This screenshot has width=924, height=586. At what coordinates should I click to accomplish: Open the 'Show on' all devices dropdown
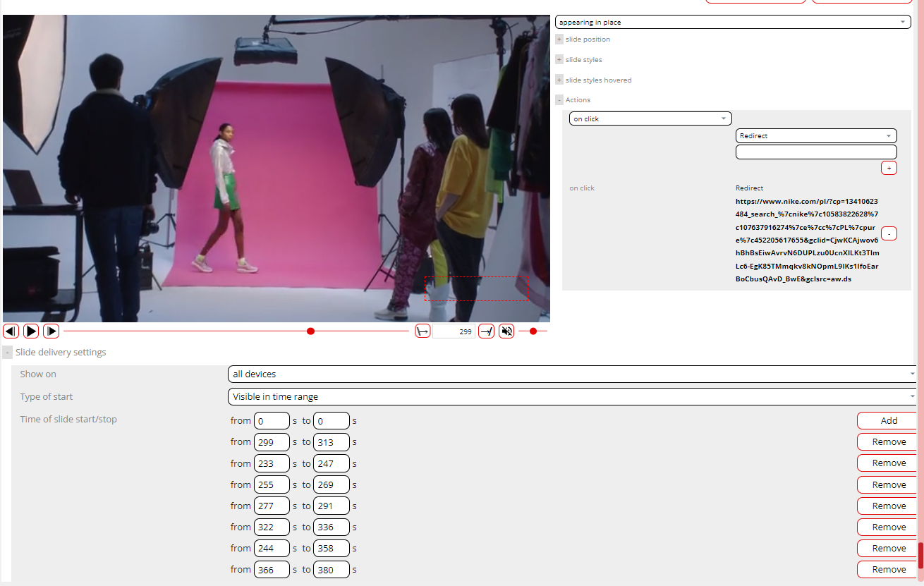point(571,374)
